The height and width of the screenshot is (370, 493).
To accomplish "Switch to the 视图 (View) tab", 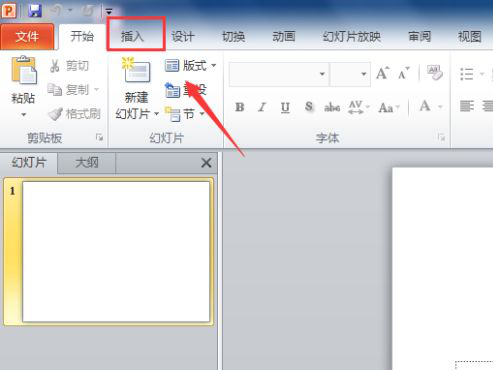I will point(469,36).
